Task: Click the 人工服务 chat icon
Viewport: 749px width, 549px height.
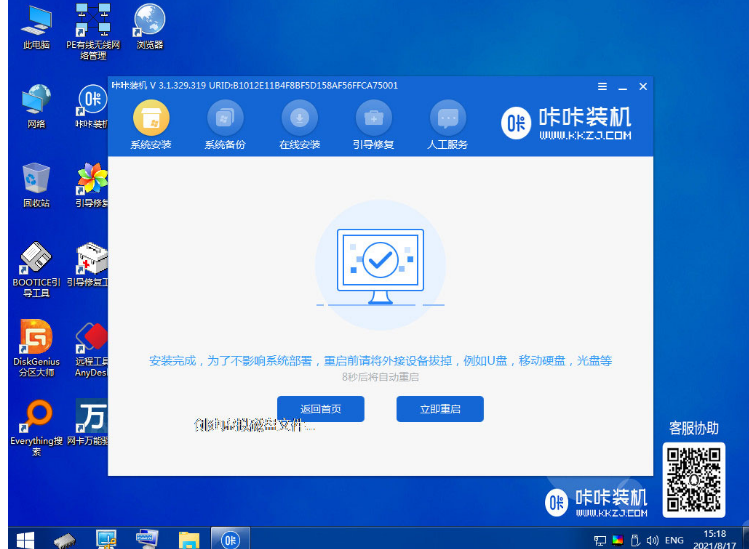Action: click(448, 125)
